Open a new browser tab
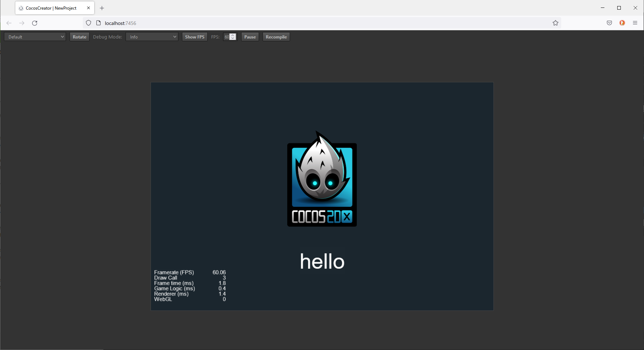This screenshot has width=644, height=350. 102,8
